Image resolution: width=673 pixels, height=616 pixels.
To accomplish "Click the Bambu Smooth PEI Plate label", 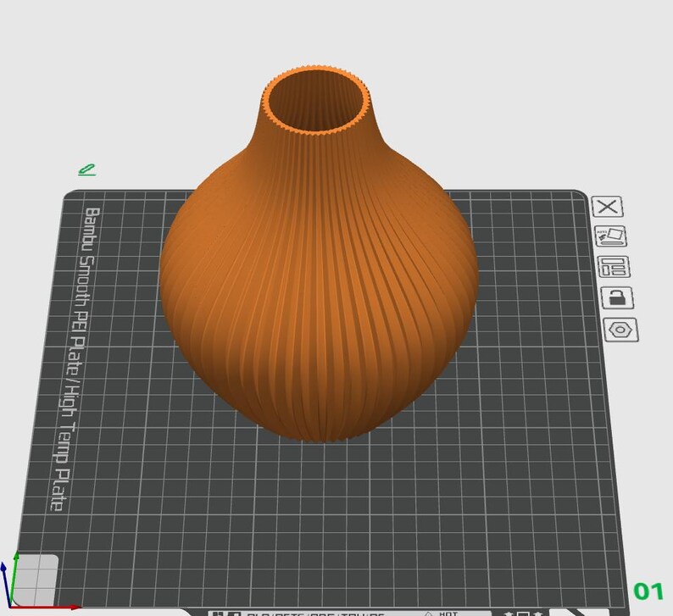I will coord(76,358).
